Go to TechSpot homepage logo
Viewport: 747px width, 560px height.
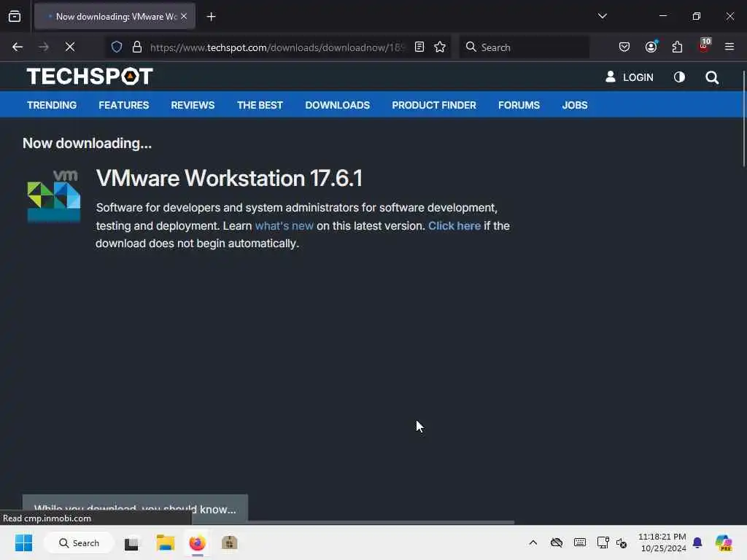pos(90,76)
